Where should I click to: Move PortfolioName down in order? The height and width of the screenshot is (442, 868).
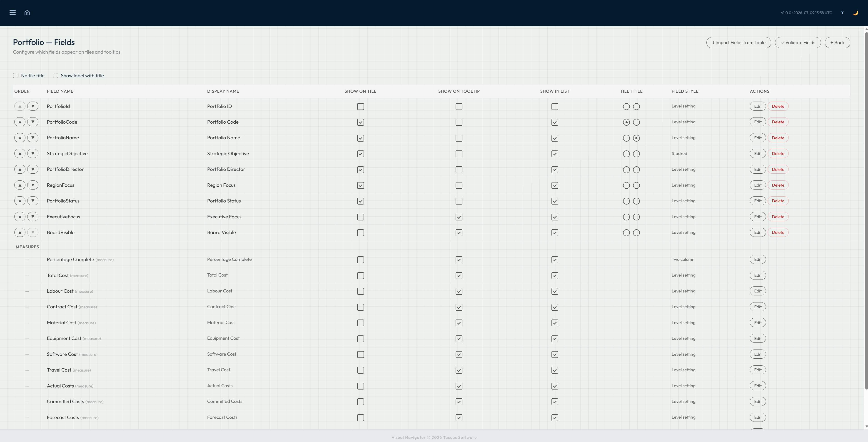(33, 138)
